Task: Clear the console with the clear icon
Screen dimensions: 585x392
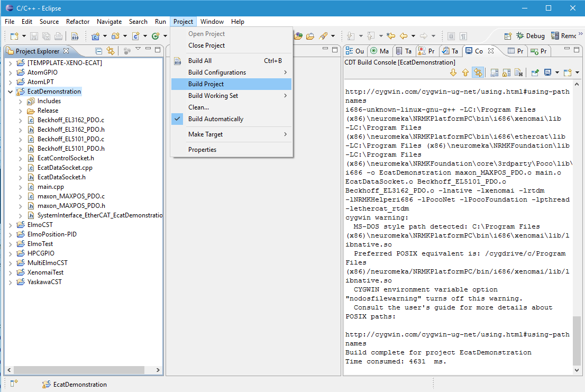Action: [x=518, y=72]
